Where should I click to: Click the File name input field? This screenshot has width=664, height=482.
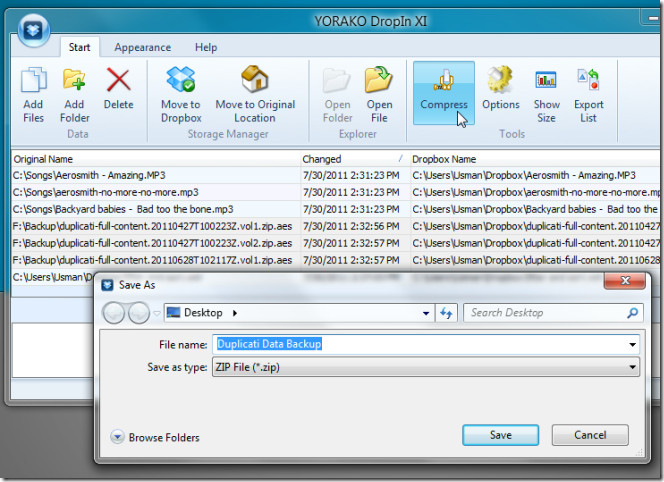coord(426,344)
